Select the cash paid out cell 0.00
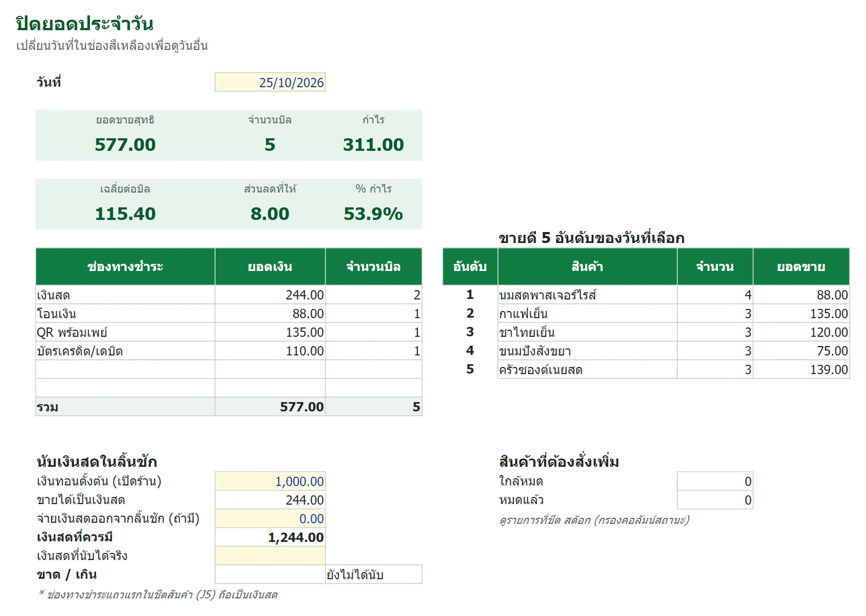866x616 pixels. point(270,518)
